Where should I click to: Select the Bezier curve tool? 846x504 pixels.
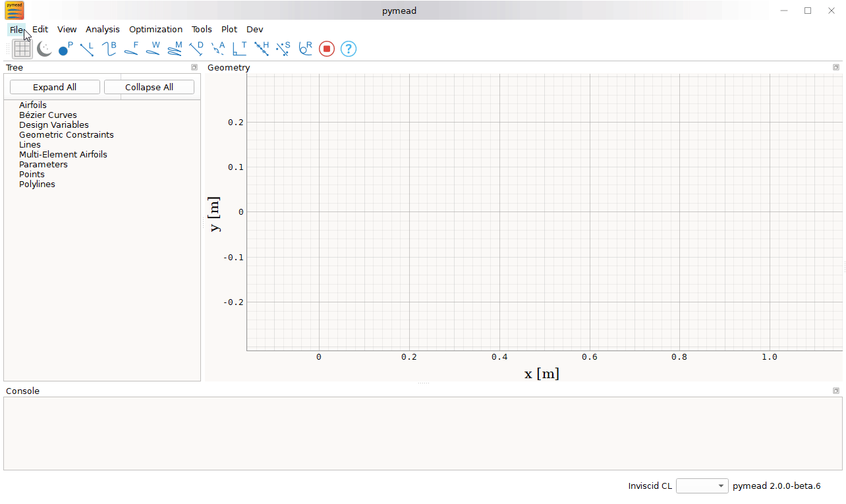click(x=107, y=49)
